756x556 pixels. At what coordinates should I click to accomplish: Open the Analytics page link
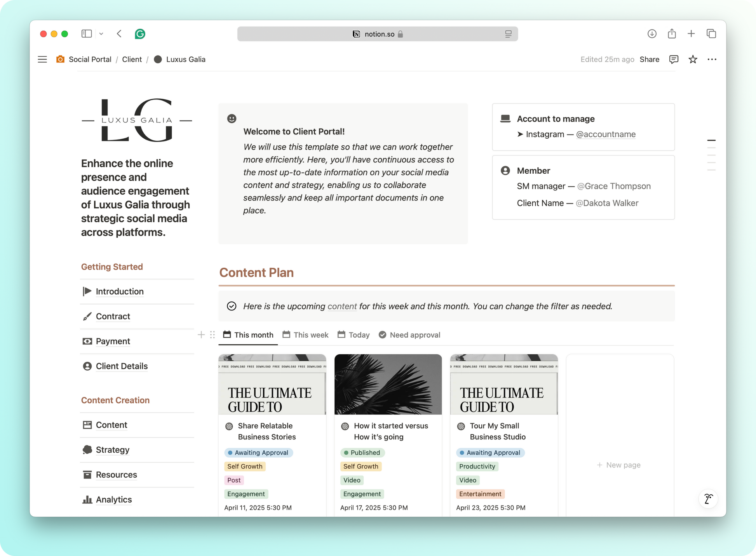pyautogui.click(x=113, y=500)
